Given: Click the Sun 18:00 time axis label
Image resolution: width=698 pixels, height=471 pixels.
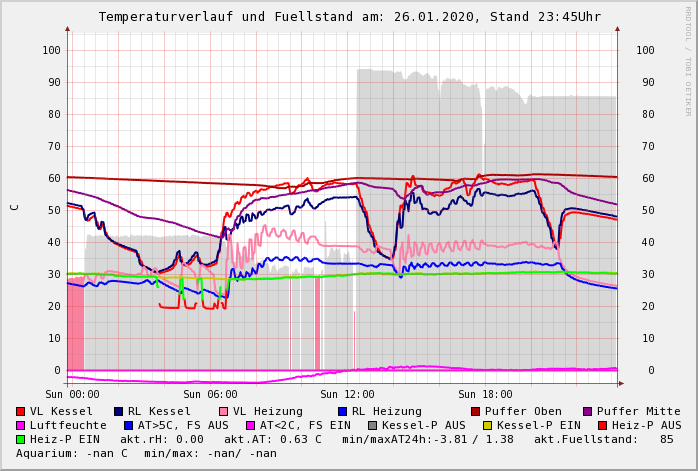Looking at the screenshot, I should (485, 395).
